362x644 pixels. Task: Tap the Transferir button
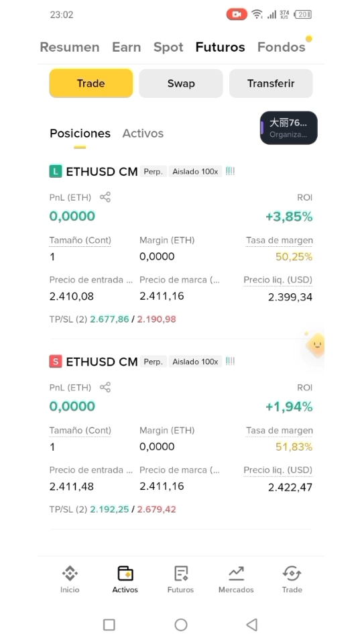271,83
